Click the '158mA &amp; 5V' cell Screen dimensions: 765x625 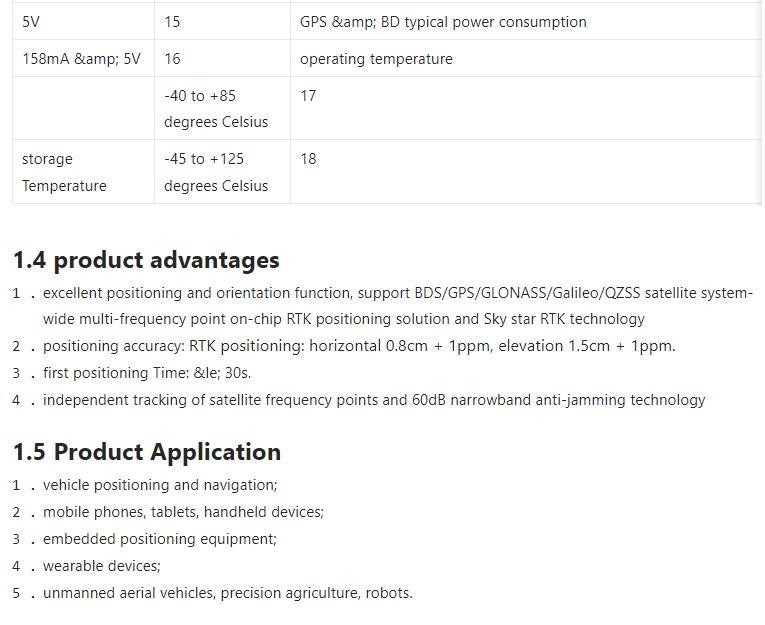(x=83, y=59)
